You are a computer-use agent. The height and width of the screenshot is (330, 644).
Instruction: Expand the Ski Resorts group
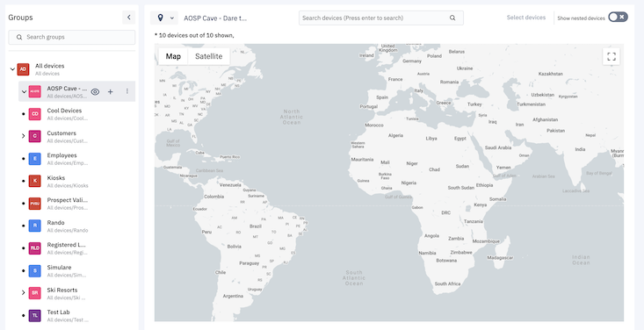24,292
